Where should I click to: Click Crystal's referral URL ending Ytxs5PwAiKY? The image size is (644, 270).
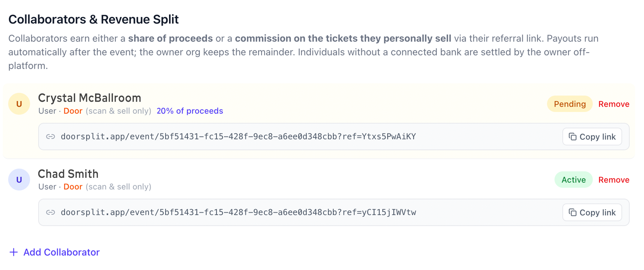pos(238,137)
